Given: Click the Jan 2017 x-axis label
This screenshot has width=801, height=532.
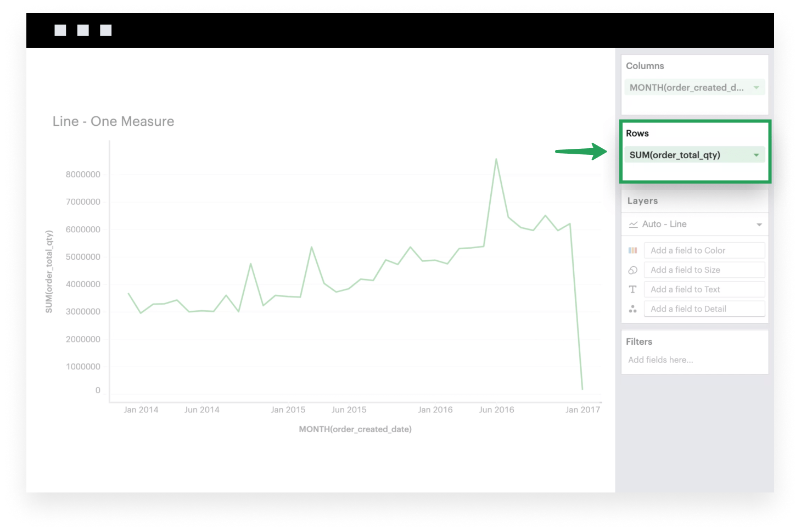Looking at the screenshot, I should (583, 410).
